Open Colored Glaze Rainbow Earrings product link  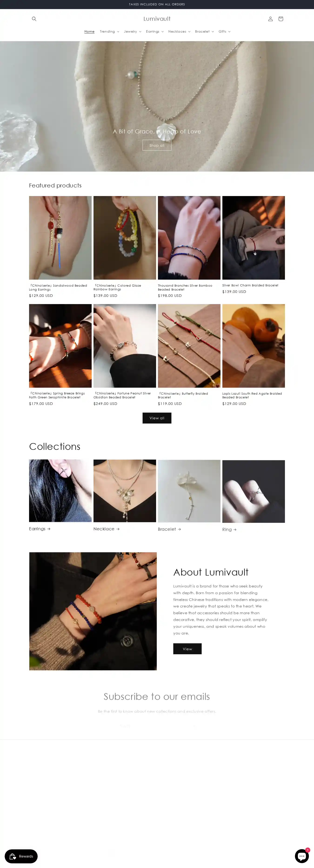click(x=117, y=287)
